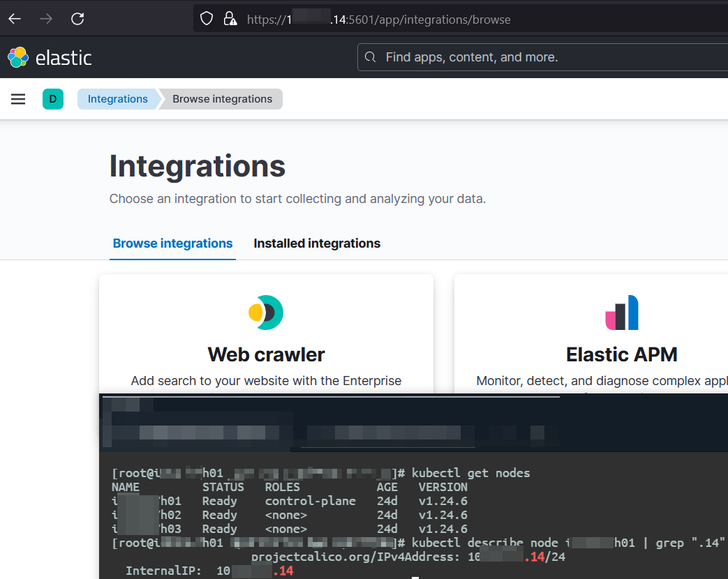Click magnifier icon in global search
728x579 pixels.
370,57
